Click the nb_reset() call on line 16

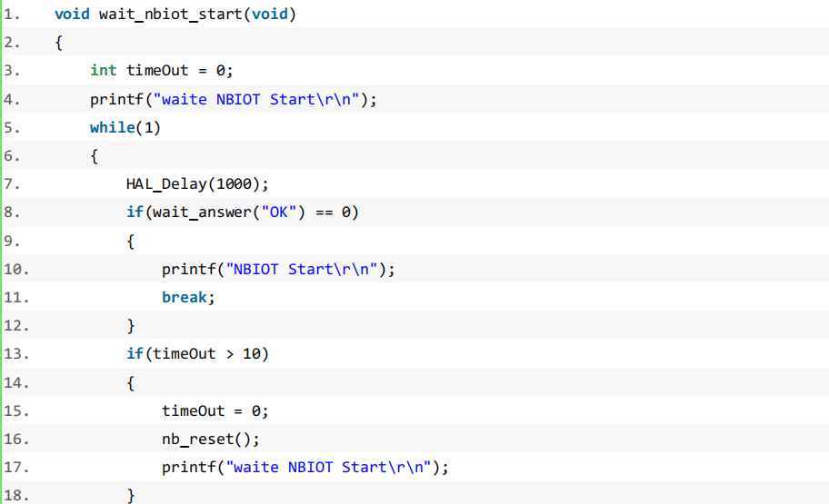point(210,440)
